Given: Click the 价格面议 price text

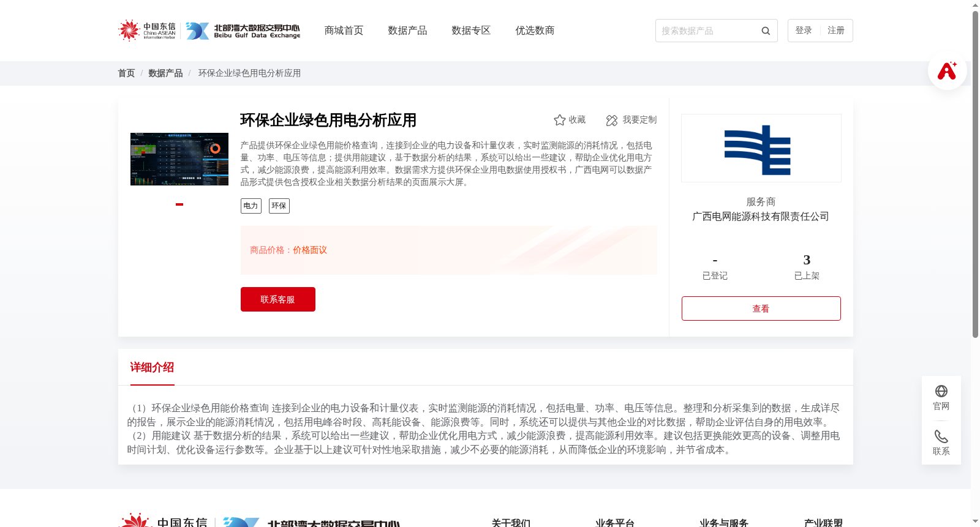Looking at the screenshot, I should (x=310, y=250).
